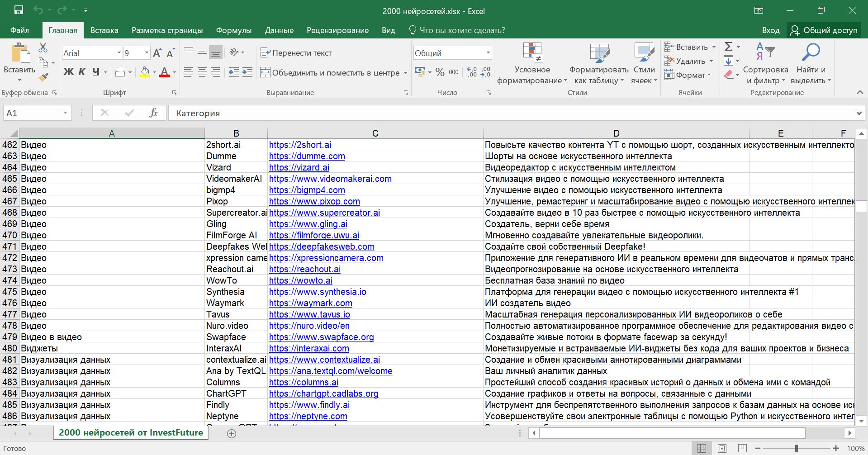Click the Format Painter brush icon
Viewport: 868px width, 455px height.
tap(43, 77)
